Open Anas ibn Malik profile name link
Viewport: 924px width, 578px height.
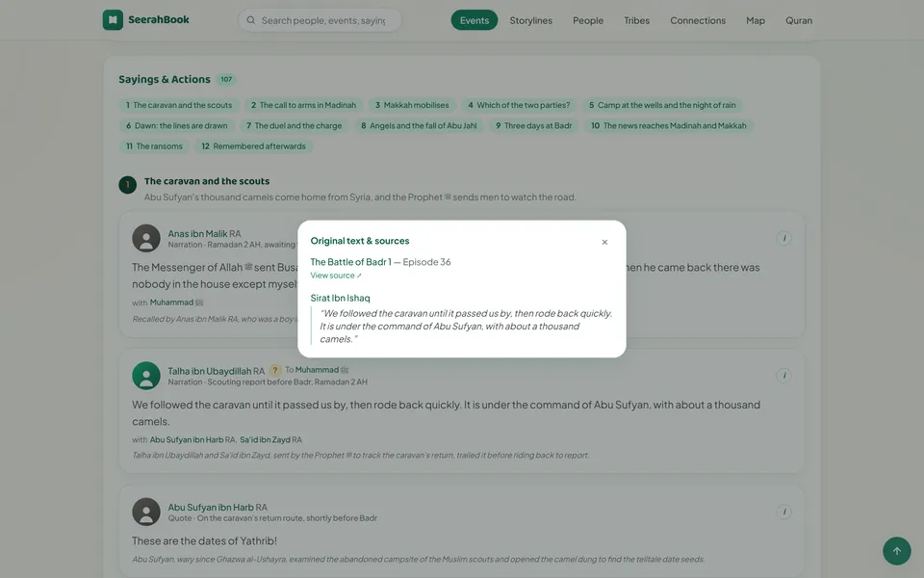click(x=197, y=233)
